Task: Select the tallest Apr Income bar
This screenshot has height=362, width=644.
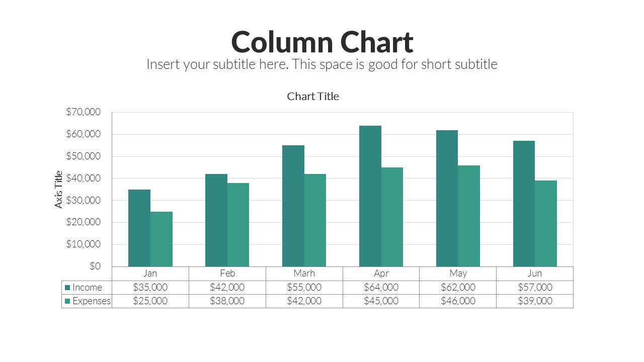Action: (x=370, y=196)
